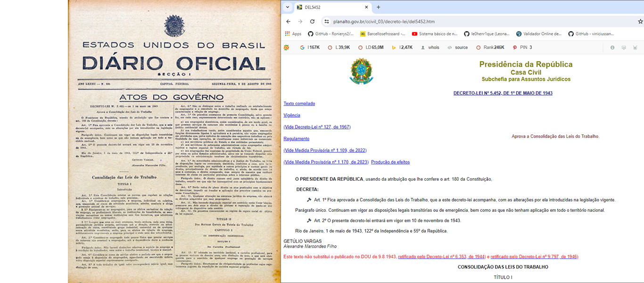Click Subchefia para Assuntos Jurídicos text

(526, 79)
